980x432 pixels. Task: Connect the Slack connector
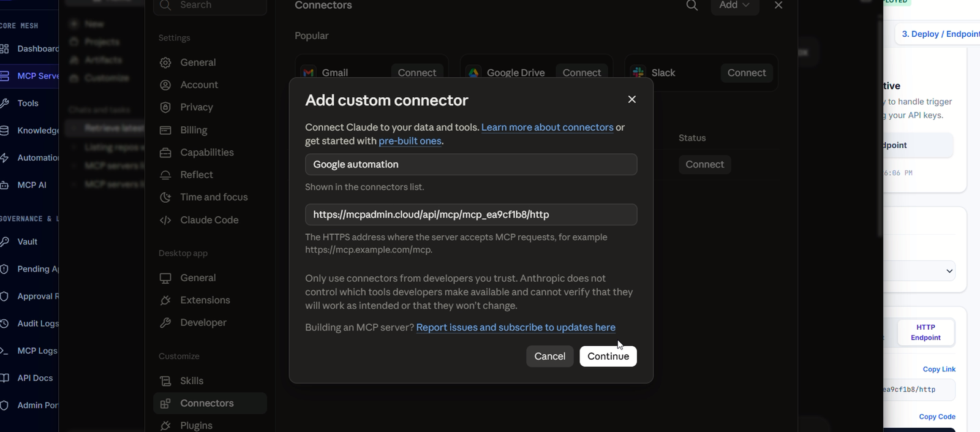click(747, 72)
